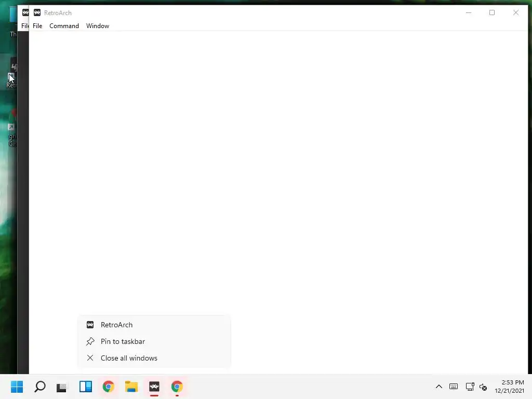The height and width of the screenshot is (399, 532).
Task: Open the Widgets panel
Action: [x=86, y=387]
